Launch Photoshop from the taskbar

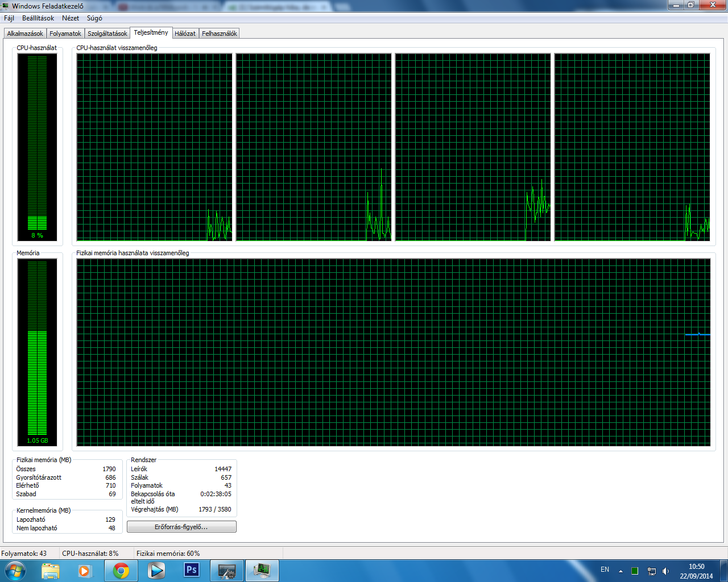[192, 571]
